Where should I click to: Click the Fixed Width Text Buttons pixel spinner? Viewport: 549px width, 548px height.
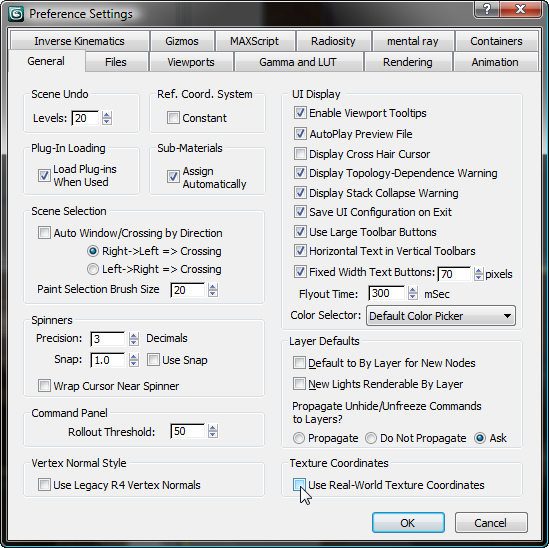click(x=478, y=274)
